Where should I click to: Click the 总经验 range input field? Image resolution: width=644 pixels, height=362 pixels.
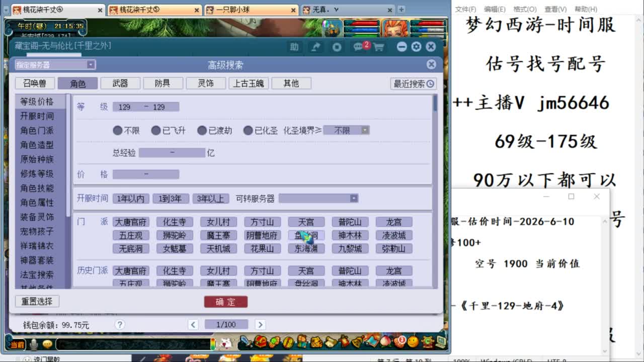pos(172,152)
